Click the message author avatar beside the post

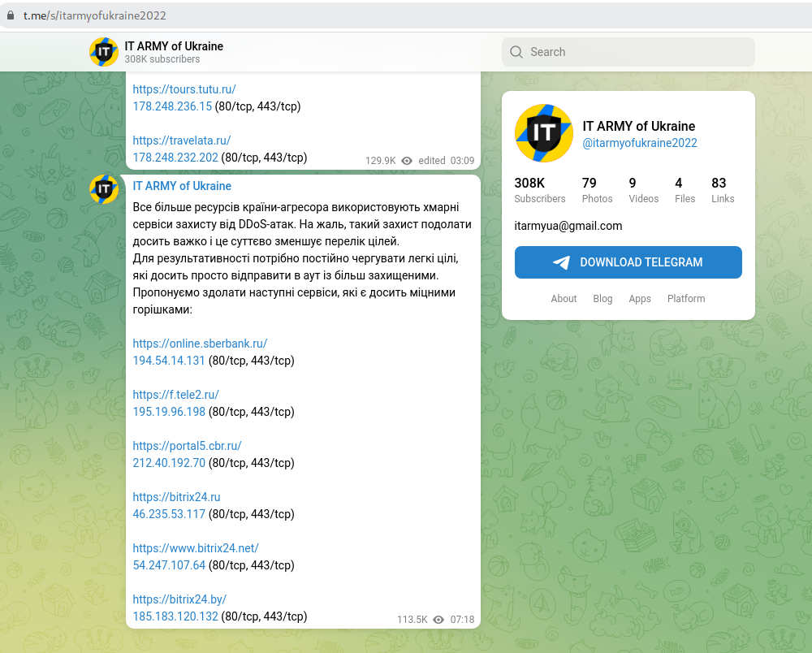(x=104, y=189)
